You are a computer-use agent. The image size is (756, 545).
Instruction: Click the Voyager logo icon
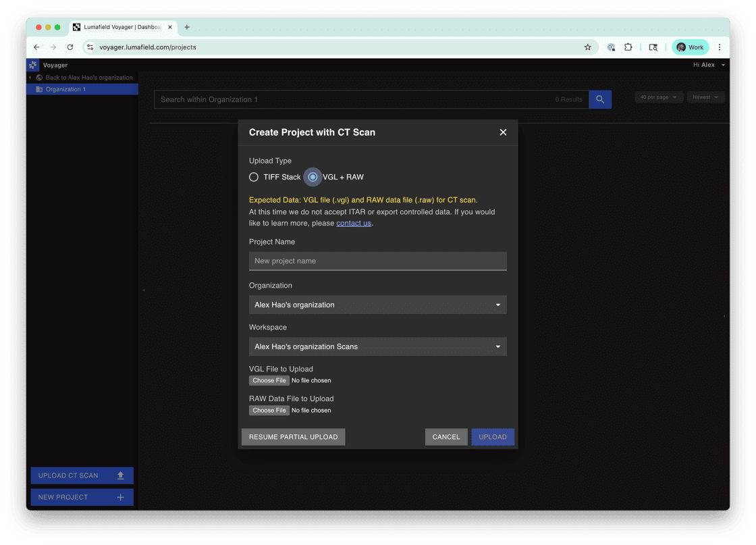pyautogui.click(x=33, y=65)
